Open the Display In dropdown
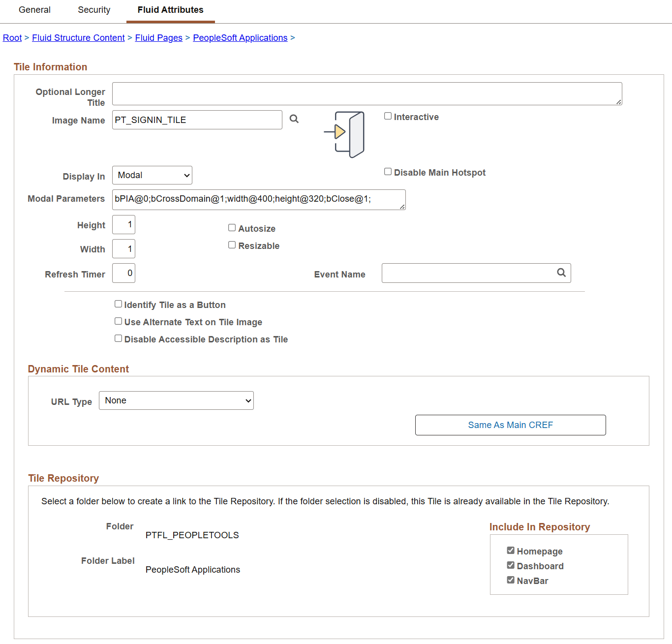 (152, 175)
